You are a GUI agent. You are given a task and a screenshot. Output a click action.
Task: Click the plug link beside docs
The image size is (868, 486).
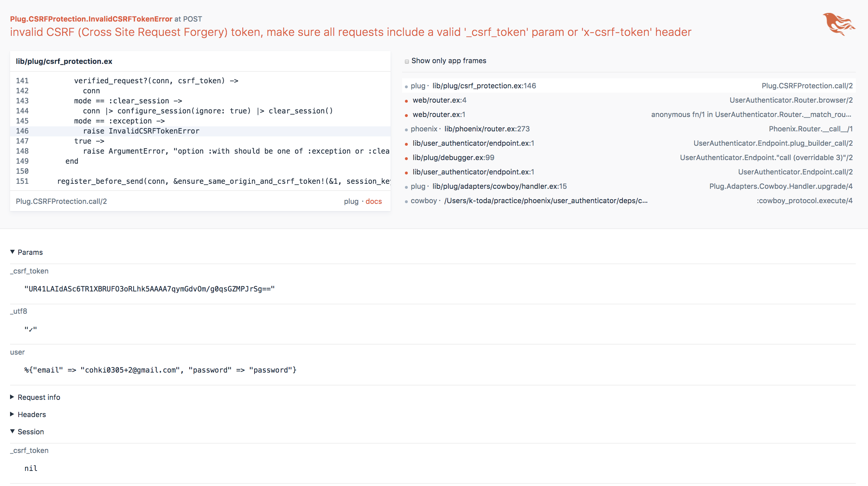tap(351, 201)
